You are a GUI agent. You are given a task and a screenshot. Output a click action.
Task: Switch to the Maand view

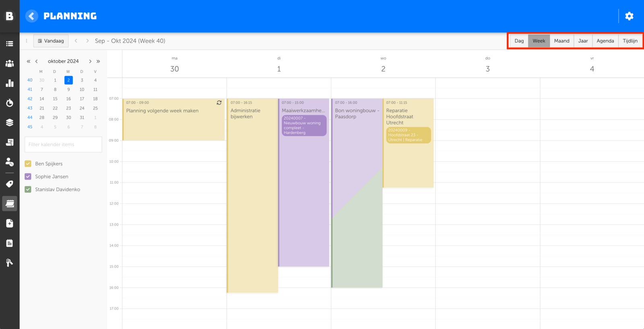(561, 41)
